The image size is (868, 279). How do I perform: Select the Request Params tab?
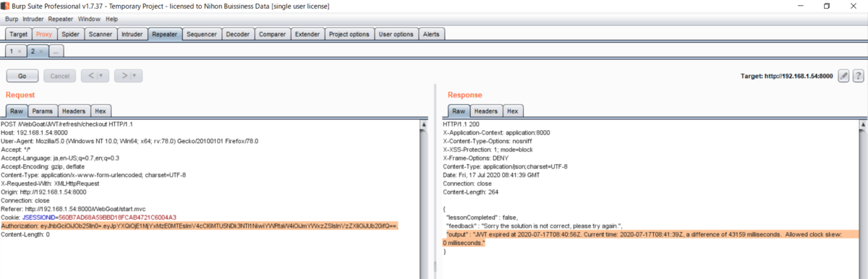tap(42, 111)
